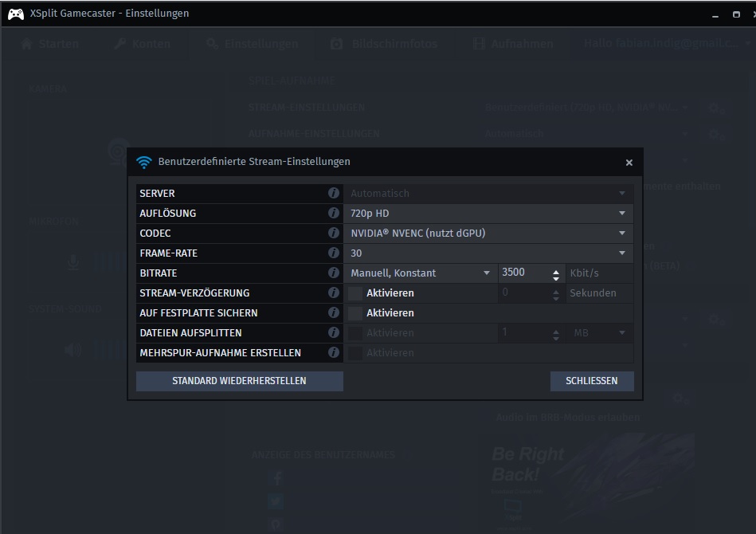Click the info icon for AUF FESTPLATTE SICHERN

point(334,313)
